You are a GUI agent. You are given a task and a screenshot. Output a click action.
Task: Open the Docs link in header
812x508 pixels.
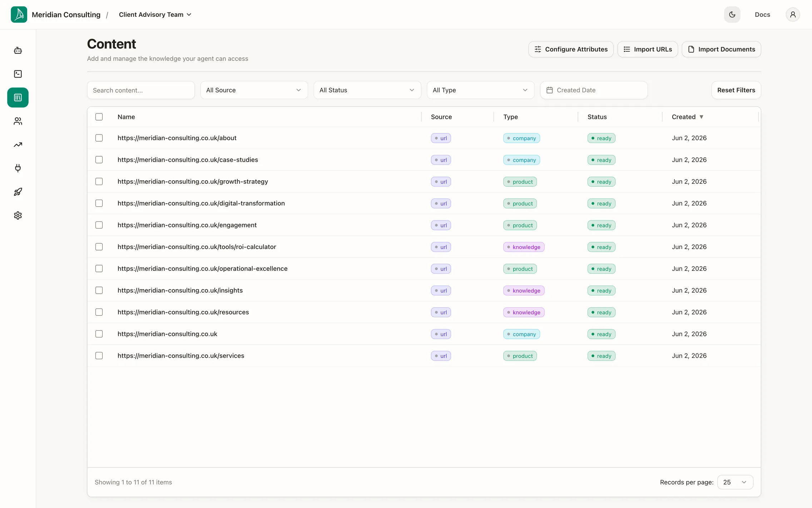(762, 15)
